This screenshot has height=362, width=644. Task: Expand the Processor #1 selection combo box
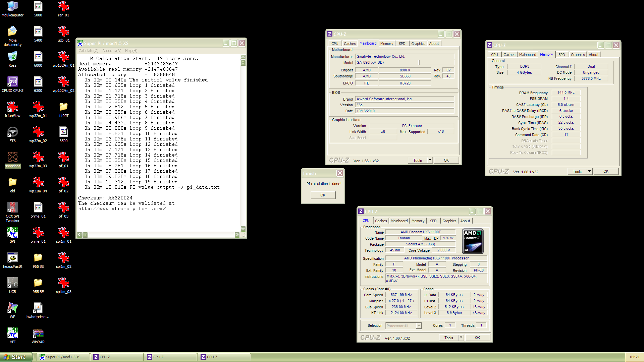pyautogui.click(x=404, y=326)
